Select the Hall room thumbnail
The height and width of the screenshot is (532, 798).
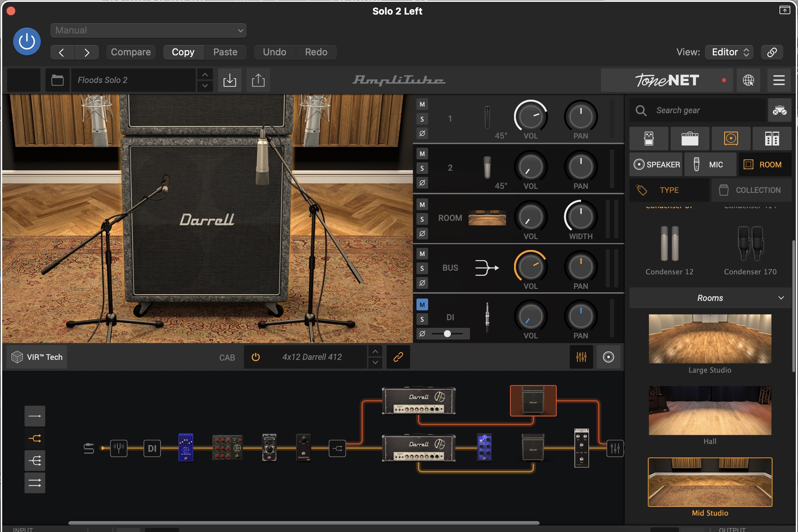click(710, 410)
